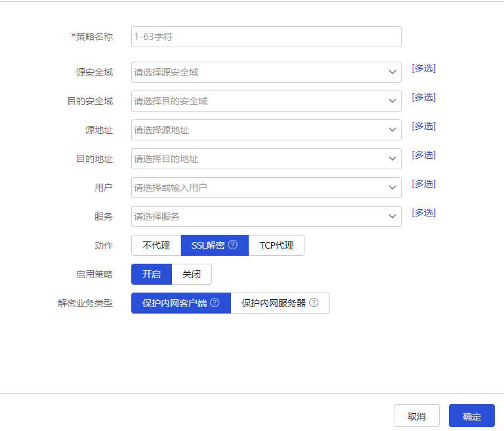Click the help icon beside SSL解密
This screenshot has width=504, height=431.
233,245
